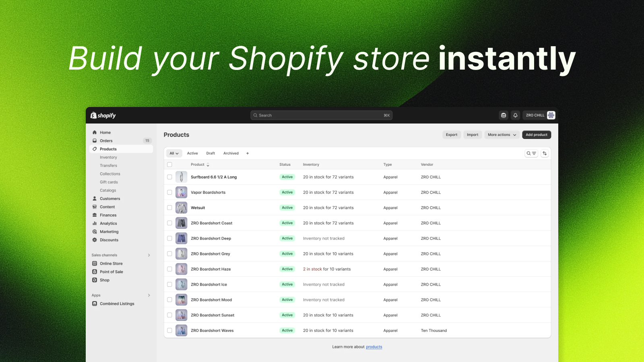644x362 pixels.
Task: Click the Online Store icon in sidebar
Action: (x=95, y=263)
